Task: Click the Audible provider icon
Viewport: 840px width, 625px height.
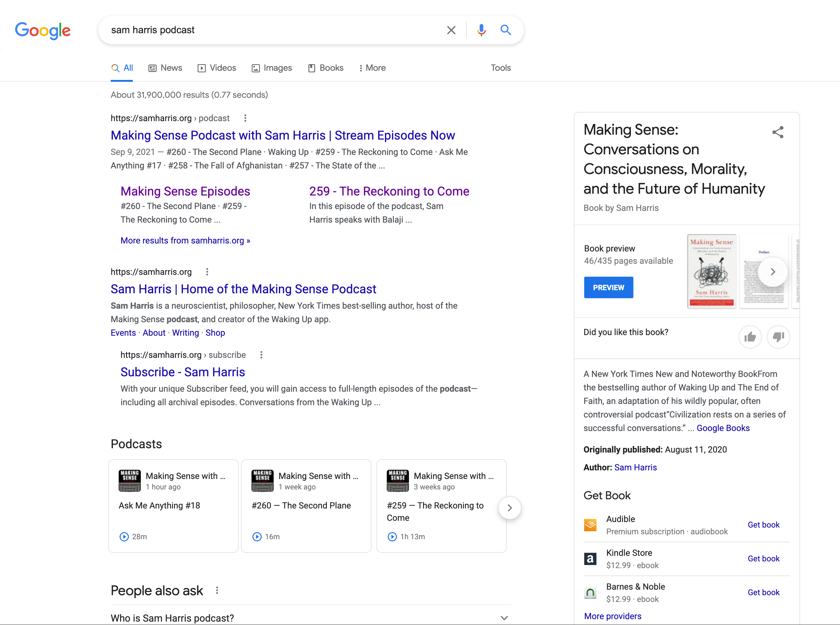Action: click(590, 525)
